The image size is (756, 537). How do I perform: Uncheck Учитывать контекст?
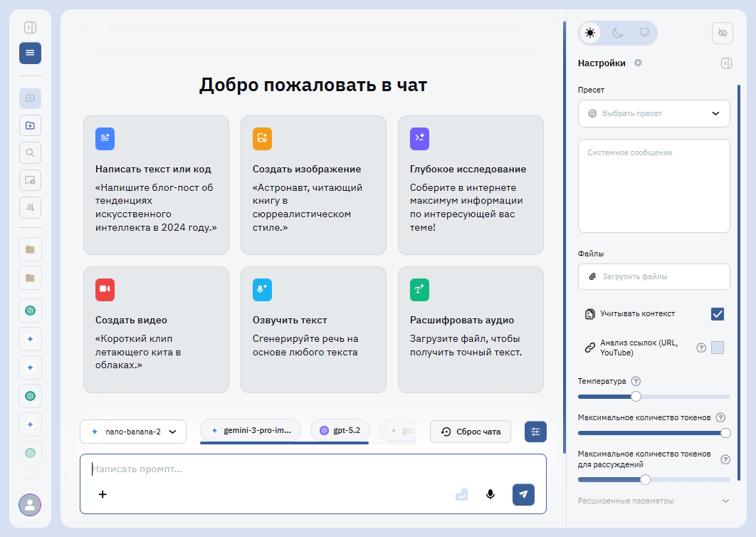click(x=718, y=313)
